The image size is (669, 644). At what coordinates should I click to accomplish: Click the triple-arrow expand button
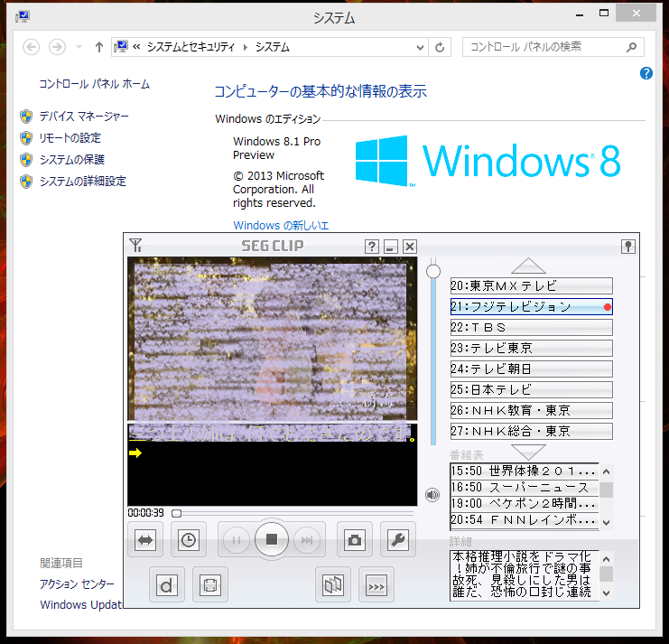click(376, 585)
